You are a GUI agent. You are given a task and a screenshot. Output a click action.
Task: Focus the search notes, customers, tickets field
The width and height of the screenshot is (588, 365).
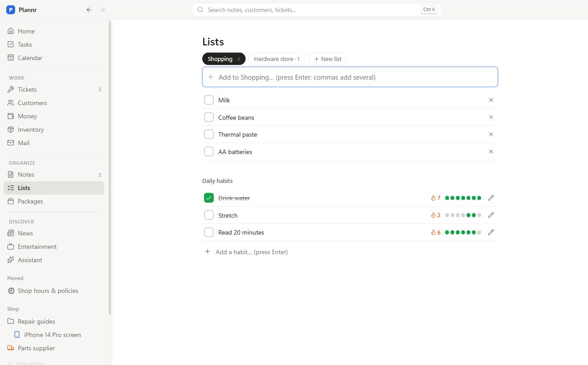pos(317,10)
